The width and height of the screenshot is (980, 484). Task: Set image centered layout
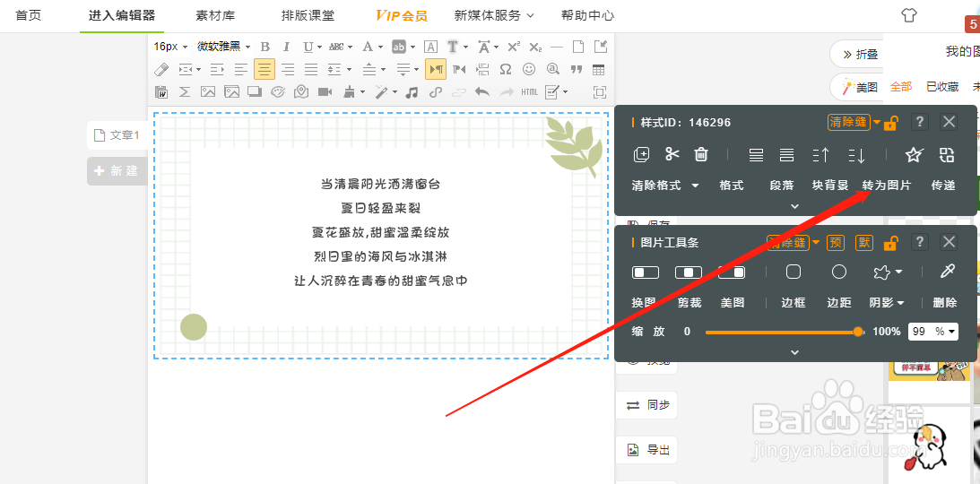(x=688, y=272)
